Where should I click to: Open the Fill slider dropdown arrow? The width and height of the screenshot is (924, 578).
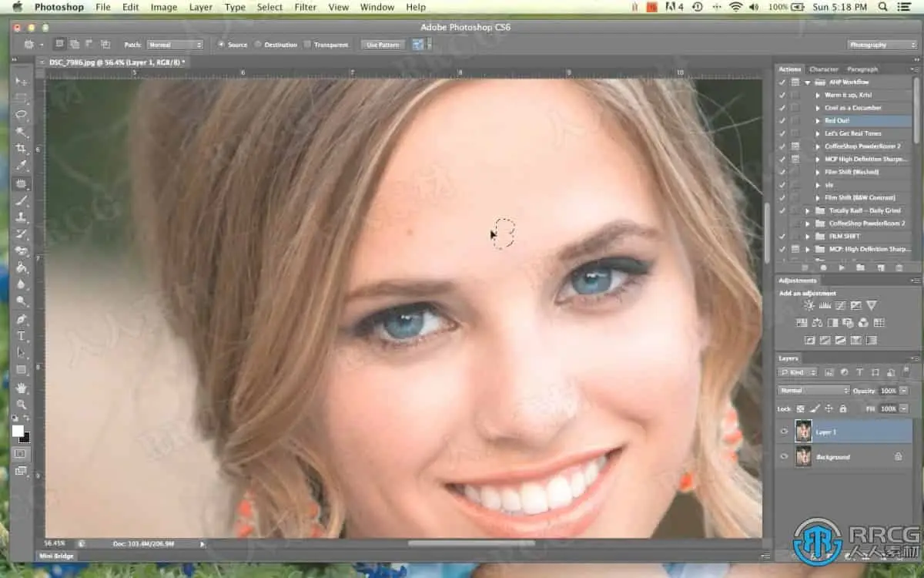(x=903, y=408)
